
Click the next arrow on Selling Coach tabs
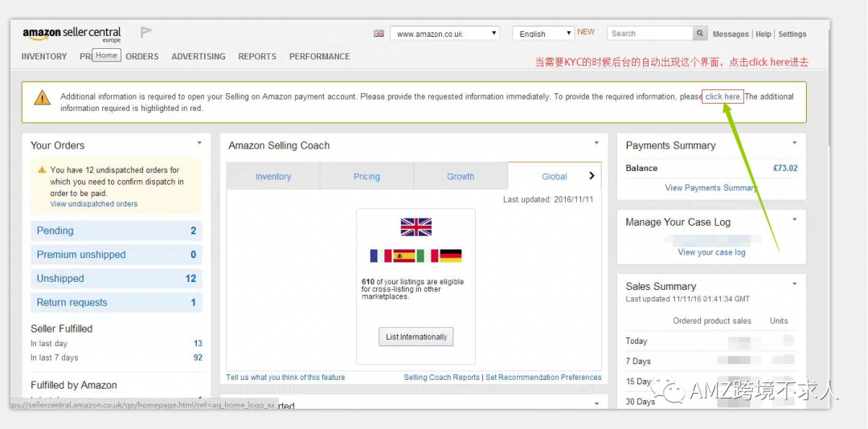coord(592,175)
